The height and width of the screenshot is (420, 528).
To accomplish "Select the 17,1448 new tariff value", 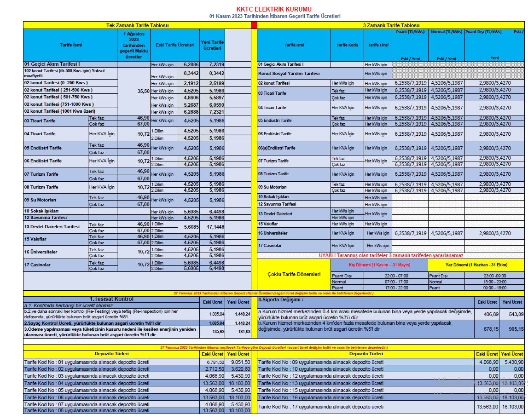I will [x=212, y=227].
